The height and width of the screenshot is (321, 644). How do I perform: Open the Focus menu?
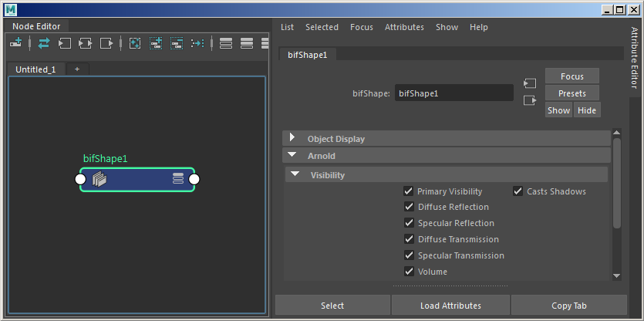(362, 27)
